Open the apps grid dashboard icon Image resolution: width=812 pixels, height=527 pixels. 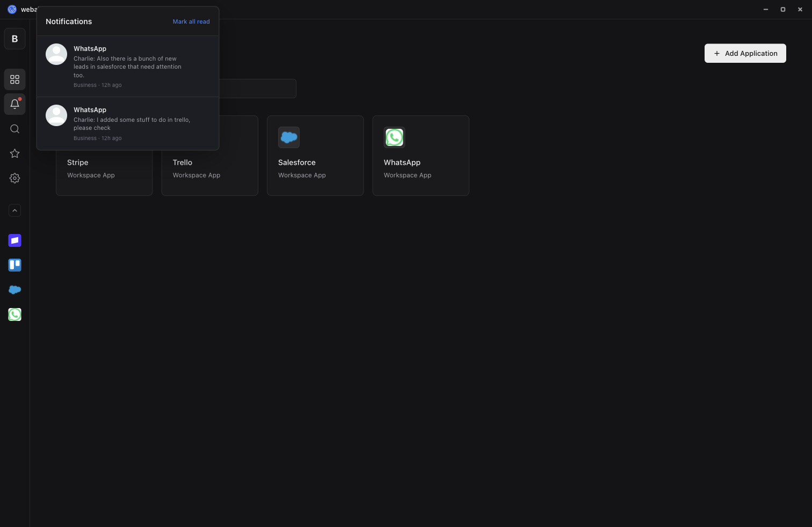coord(15,79)
